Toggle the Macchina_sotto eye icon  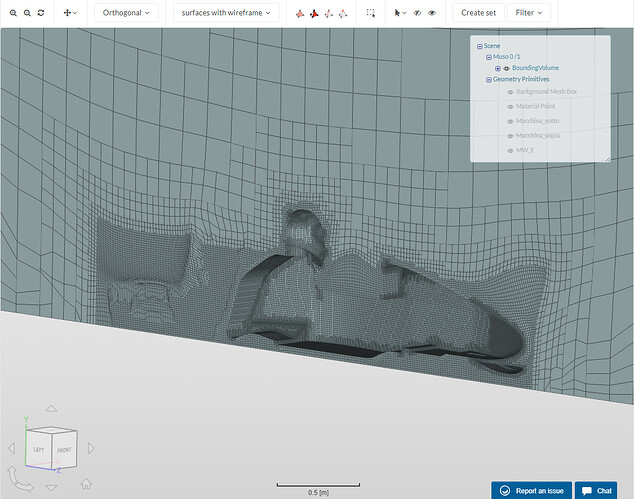tap(510, 120)
